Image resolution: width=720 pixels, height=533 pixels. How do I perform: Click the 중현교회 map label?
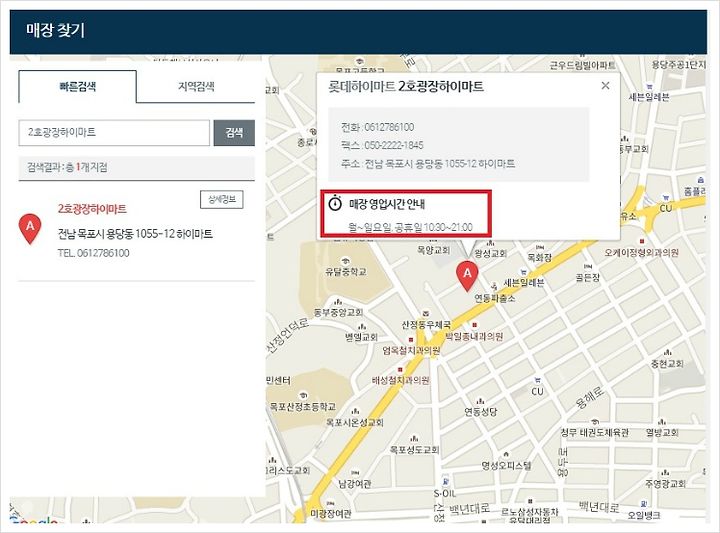point(667,364)
